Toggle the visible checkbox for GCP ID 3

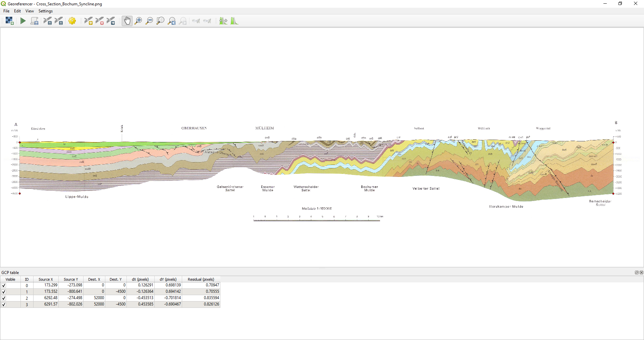point(4,304)
